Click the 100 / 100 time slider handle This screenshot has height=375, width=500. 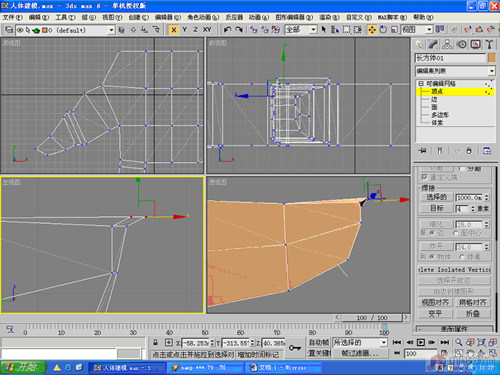point(372,318)
